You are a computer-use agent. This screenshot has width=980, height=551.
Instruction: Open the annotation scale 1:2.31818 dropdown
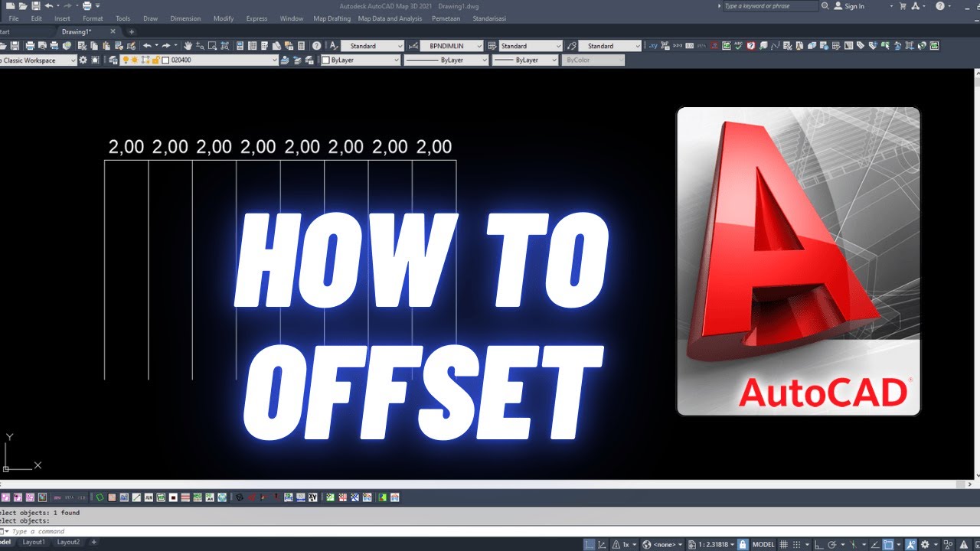pyautogui.click(x=712, y=544)
